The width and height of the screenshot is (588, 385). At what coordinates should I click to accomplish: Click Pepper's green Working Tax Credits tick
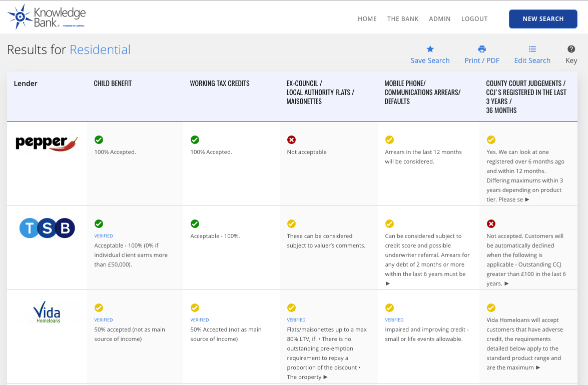pyautogui.click(x=195, y=139)
